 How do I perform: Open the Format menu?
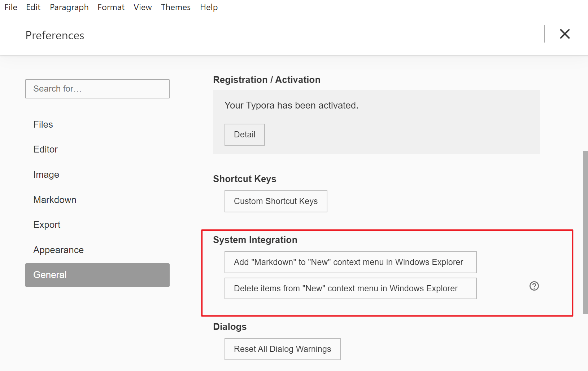111,7
